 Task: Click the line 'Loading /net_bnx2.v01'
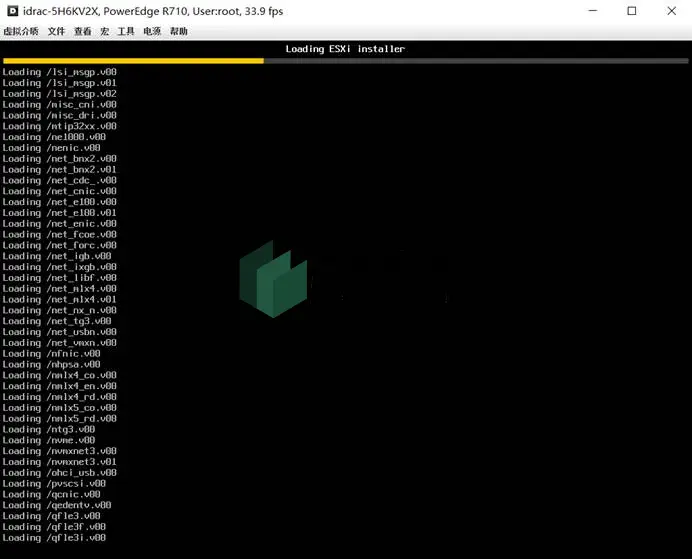(x=60, y=169)
